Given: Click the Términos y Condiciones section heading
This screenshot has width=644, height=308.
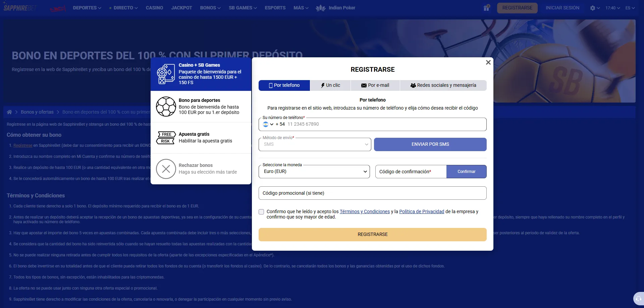Looking at the screenshot, I should (x=36, y=196).
